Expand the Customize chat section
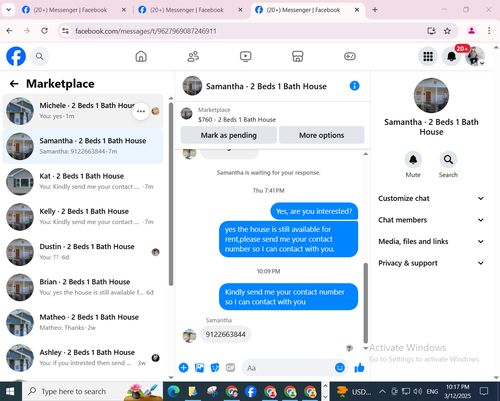The height and width of the screenshot is (401, 500). pyautogui.click(x=431, y=198)
